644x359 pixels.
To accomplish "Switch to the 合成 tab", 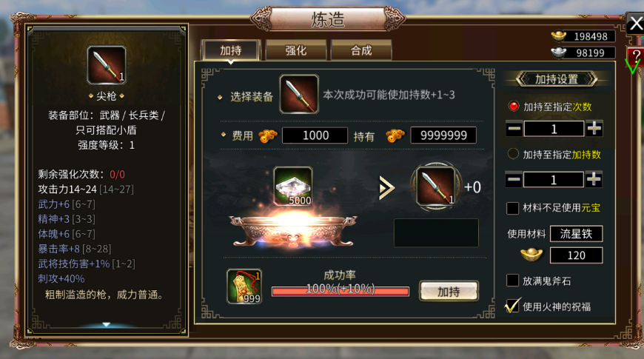I will tap(361, 50).
